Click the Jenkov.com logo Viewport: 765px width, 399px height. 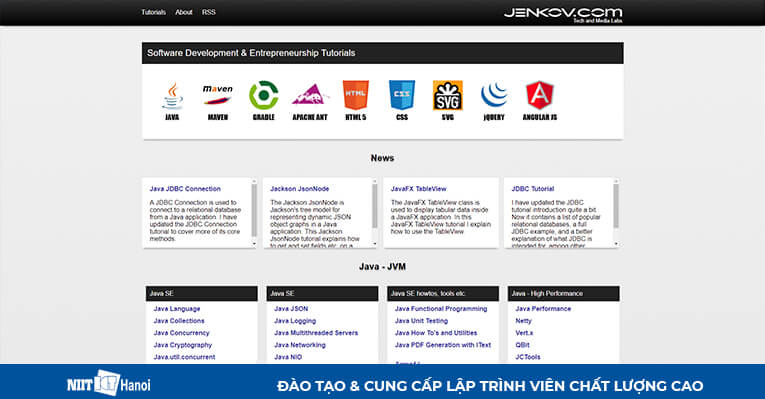click(x=563, y=14)
